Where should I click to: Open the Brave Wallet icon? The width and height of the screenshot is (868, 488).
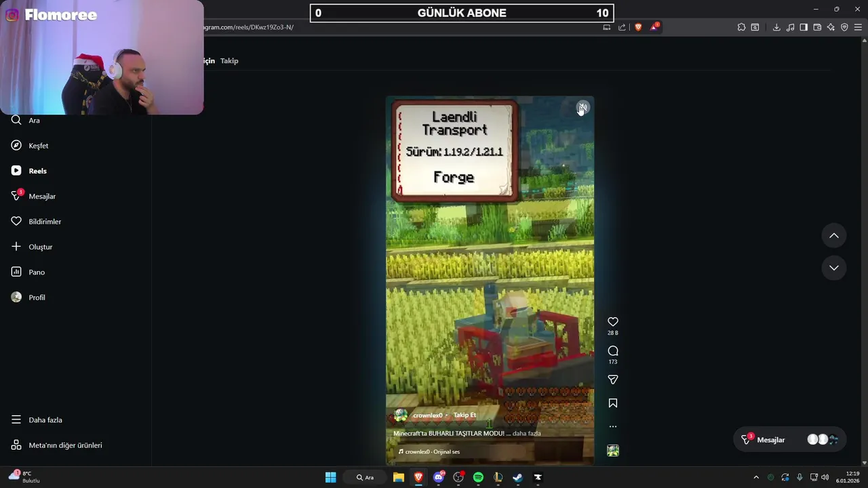(817, 27)
